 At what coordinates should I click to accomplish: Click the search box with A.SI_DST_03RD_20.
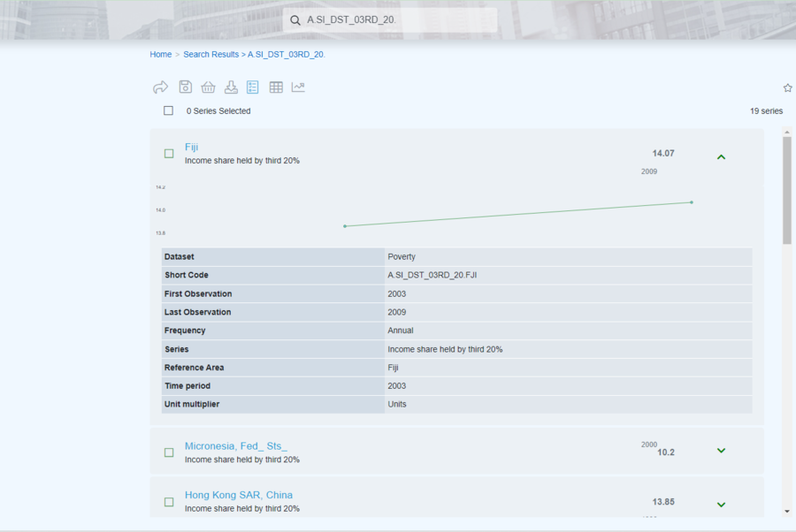pyautogui.click(x=398, y=20)
